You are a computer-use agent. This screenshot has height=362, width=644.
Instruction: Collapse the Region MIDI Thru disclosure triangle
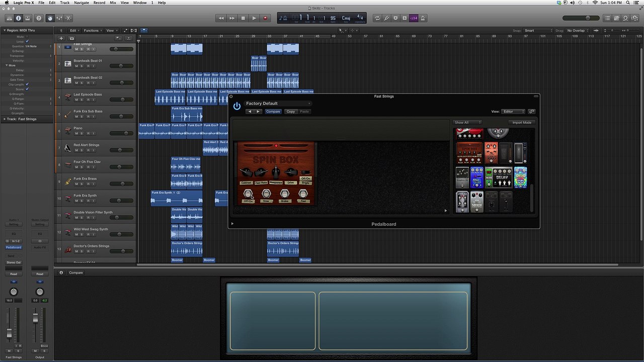click(x=4, y=31)
